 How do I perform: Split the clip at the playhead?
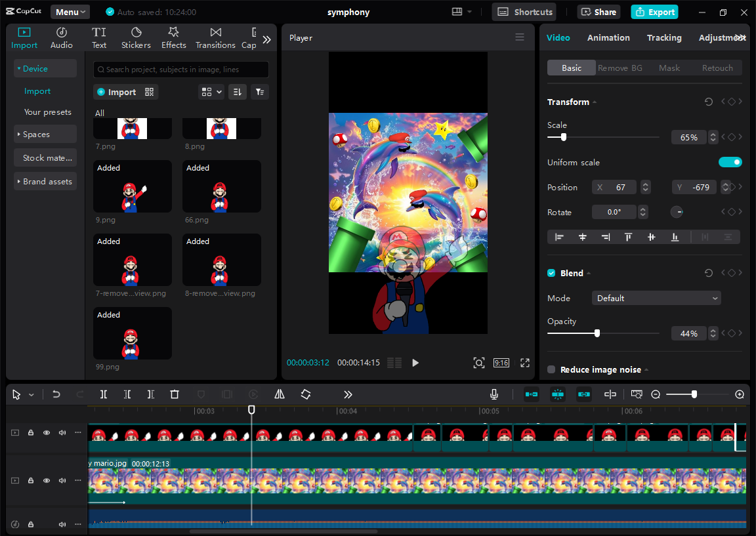pos(104,394)
